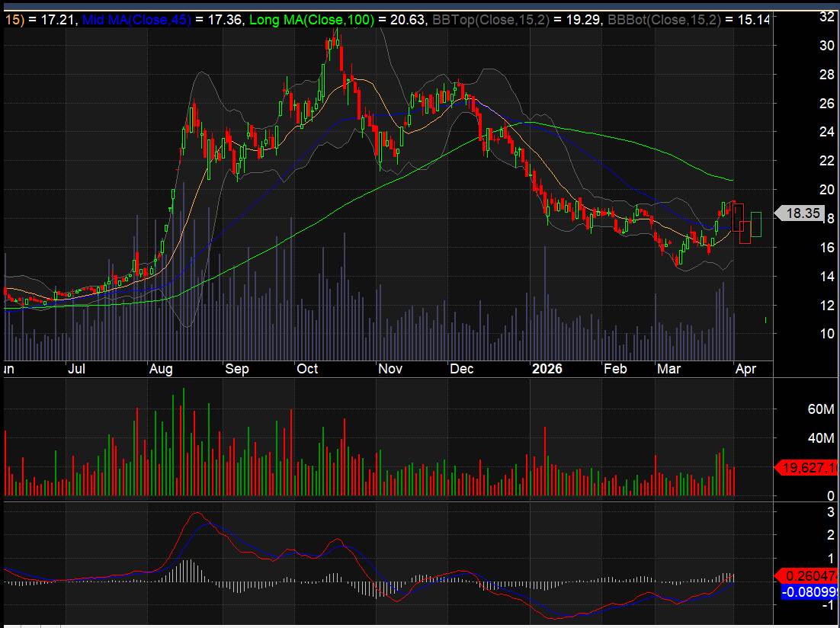Click the blue -0.08099 signal value marker

808,591
